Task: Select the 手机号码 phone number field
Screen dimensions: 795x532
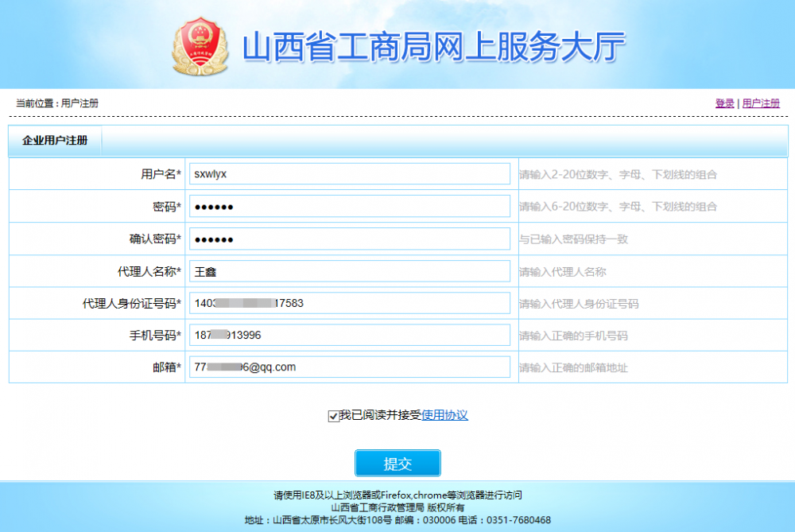Action: click(x=348, y=335)
